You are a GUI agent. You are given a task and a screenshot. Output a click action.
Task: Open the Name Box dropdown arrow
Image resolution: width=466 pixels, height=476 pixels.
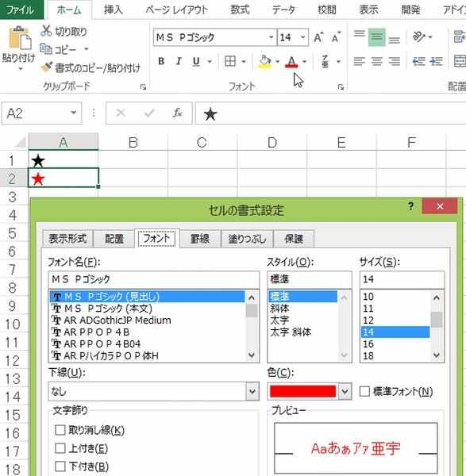tap(74, 113)
